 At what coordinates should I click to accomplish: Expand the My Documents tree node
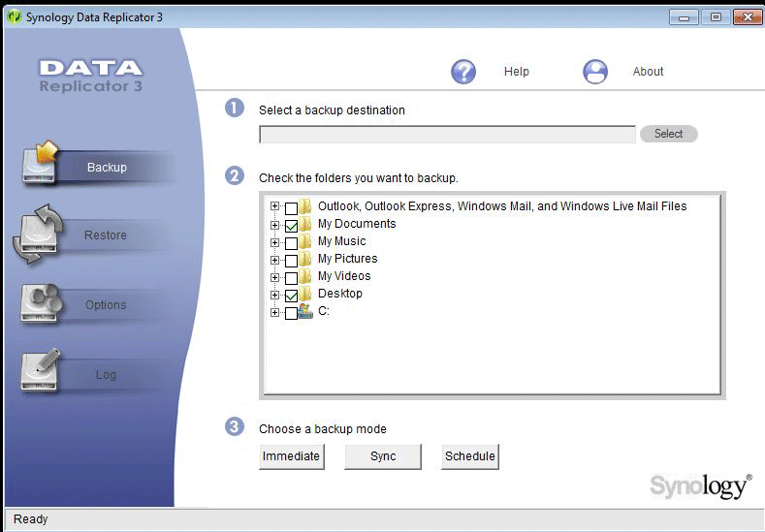(x=275, y=225)
